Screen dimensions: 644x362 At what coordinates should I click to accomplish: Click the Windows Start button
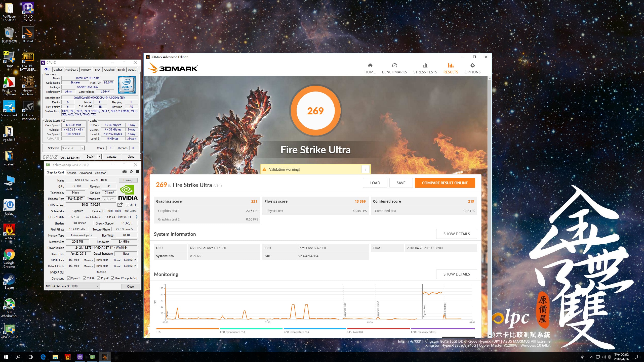click(6, 357)
